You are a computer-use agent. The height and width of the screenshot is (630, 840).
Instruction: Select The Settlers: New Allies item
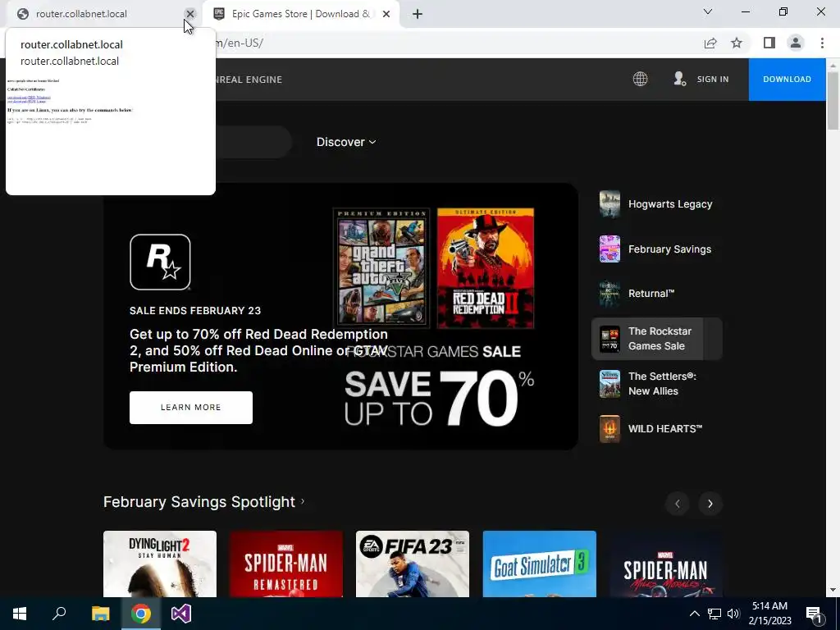click(x=657, y=384)
